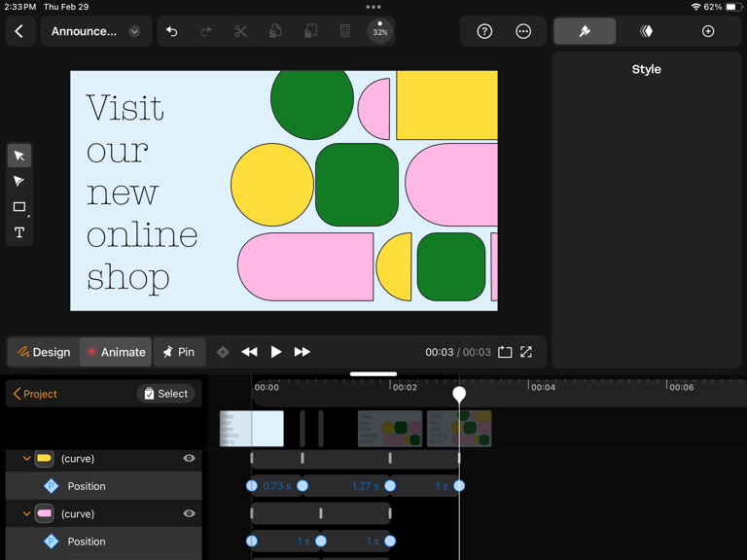Click keyframe dot after 0.73 s segment
747x560 pixels.
(302, 486)
